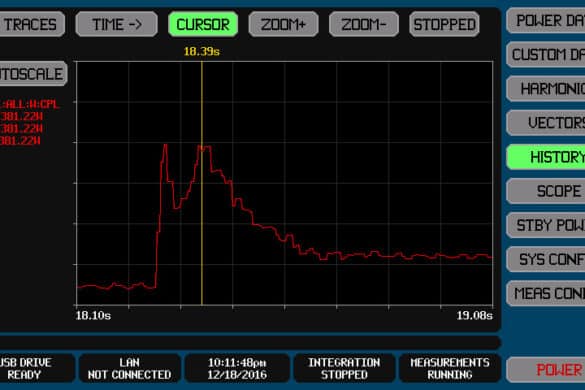The height and width of the screenshot is (390, 585).
Task: Click the MEASUREMENTS RUNNING status
Action: [450, 368]
